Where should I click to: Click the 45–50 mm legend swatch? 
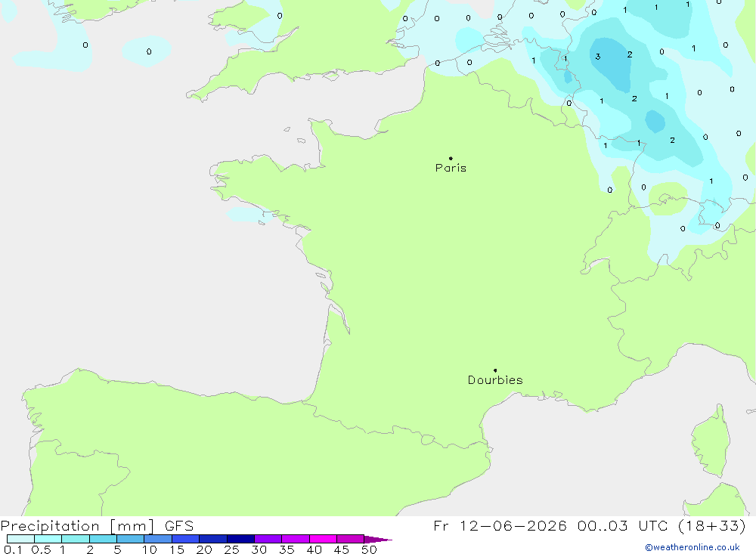351,539
